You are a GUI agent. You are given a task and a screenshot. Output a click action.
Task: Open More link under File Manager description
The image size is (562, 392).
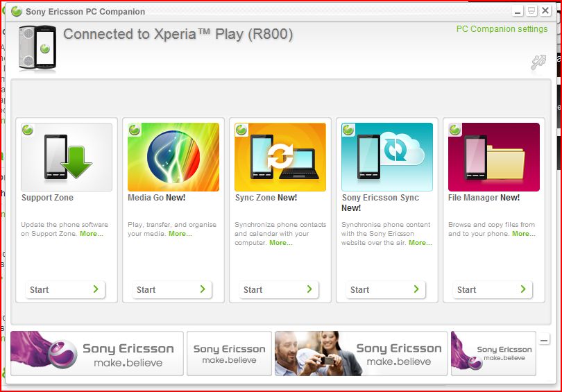click(x=524, y=234)
